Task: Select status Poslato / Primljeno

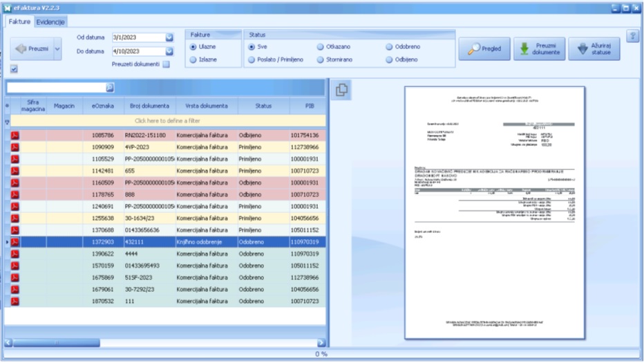Action: click(252, 60)
